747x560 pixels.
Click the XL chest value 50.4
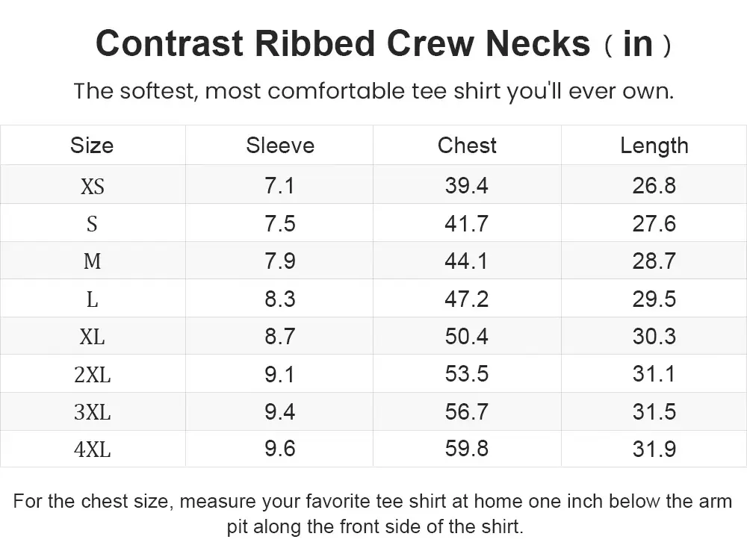tap(467, 337)
